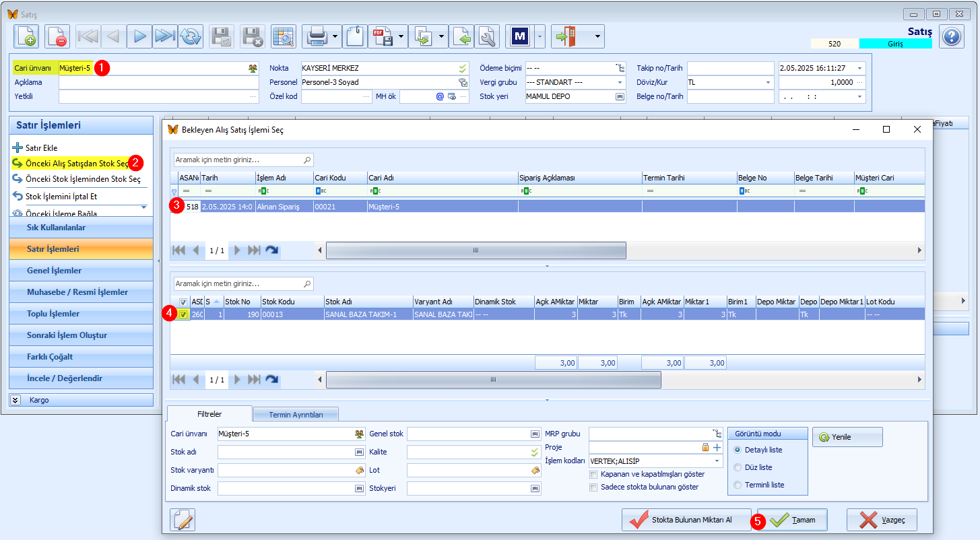Click the Sonraki İşlem Oluştur section
This screenshot has height=540, width=980.
coord(81,335)
